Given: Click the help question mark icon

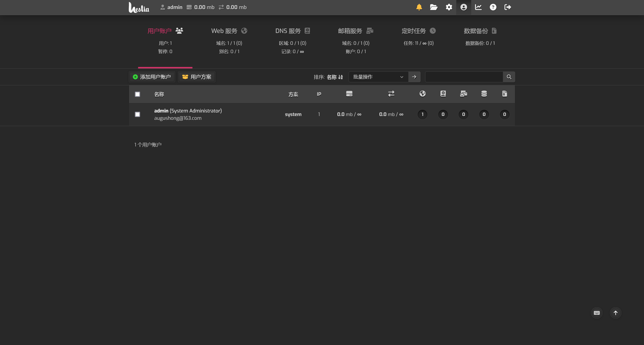Looking at the screenshot, I should 493,7.
